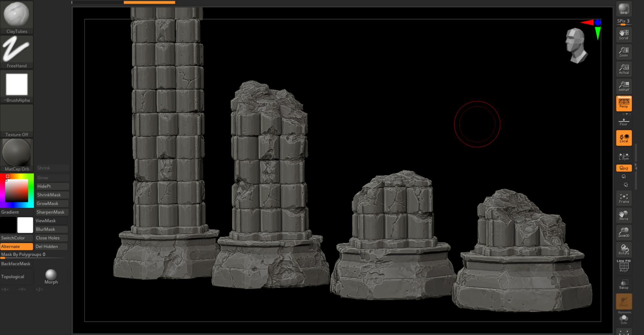Open the MatCap Orb material picker
644x335 pixels.
17,155
